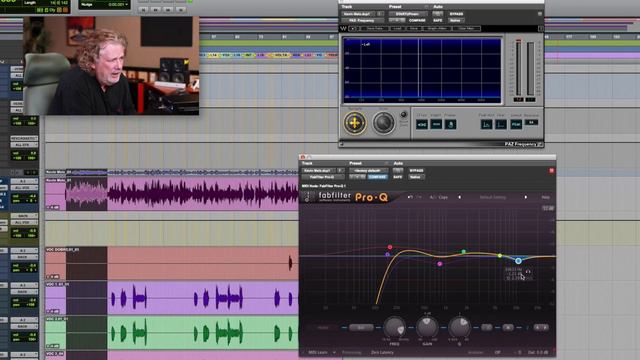Open the Waves toolbar arrow menu

353,29
